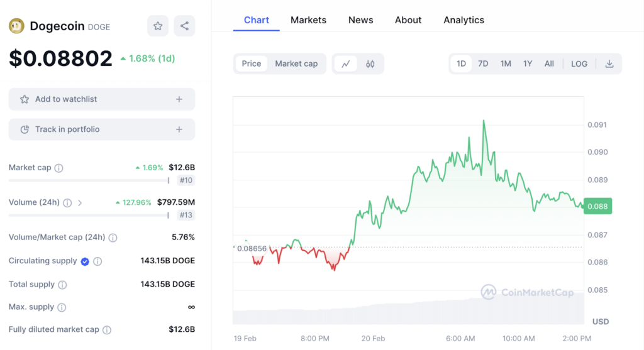The height and width of the screenshot is (350, 644).
Task: Select the line chart view icon
Action: (346, 63)
